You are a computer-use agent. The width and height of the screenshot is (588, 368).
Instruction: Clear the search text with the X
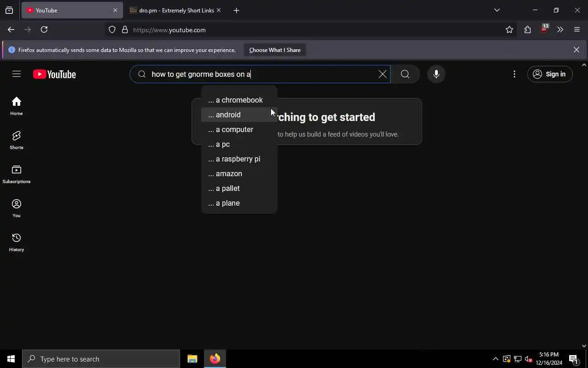[x=382, y=74]
